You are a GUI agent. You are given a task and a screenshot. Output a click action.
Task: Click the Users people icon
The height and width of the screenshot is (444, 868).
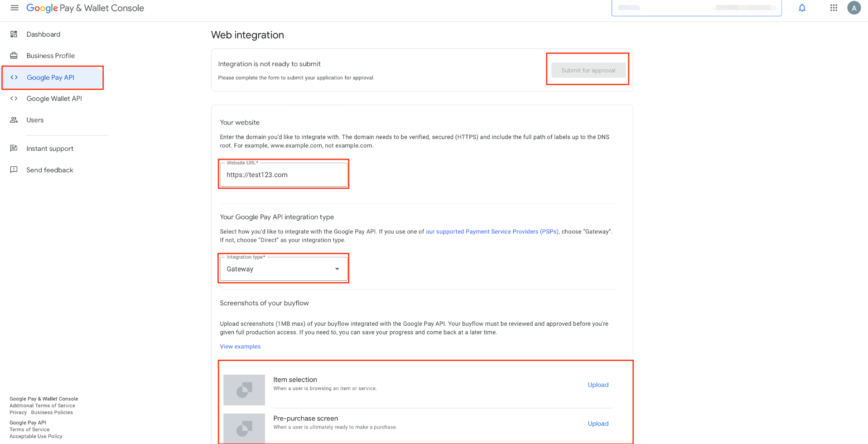[x=14, y=120]
